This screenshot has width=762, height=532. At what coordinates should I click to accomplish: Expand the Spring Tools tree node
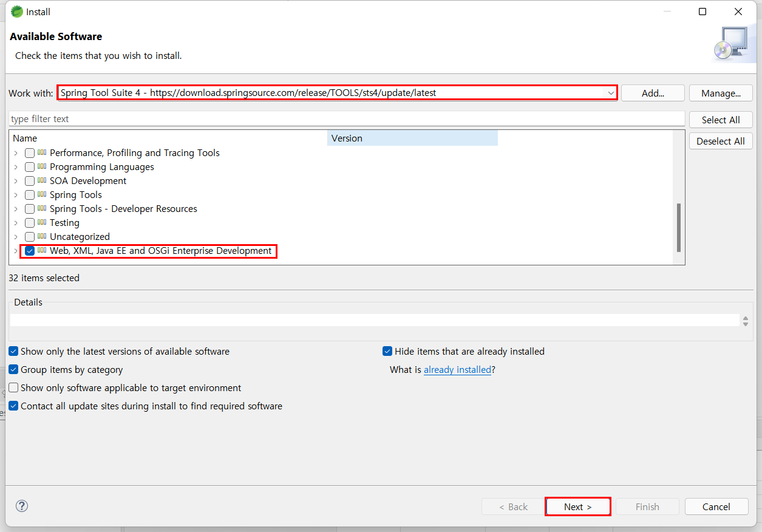click(16, 195)
